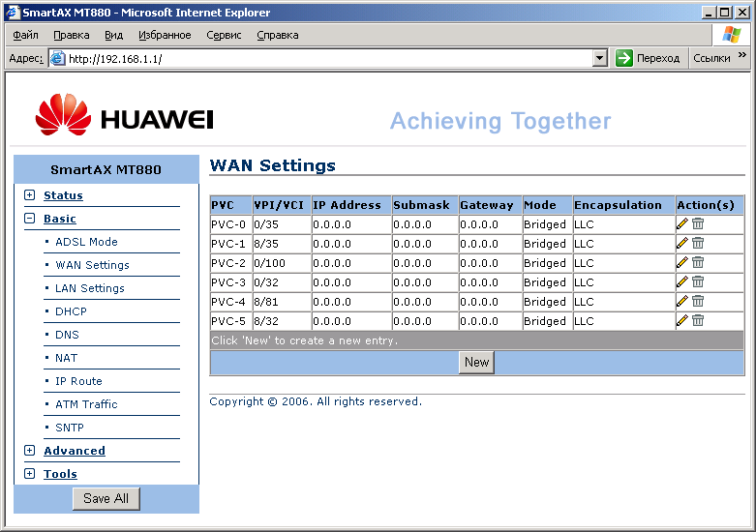Delete PVC-1 entry with trash icon
Image resolution: width=756 pixels, height=532 pixels.
click(698, 243)
